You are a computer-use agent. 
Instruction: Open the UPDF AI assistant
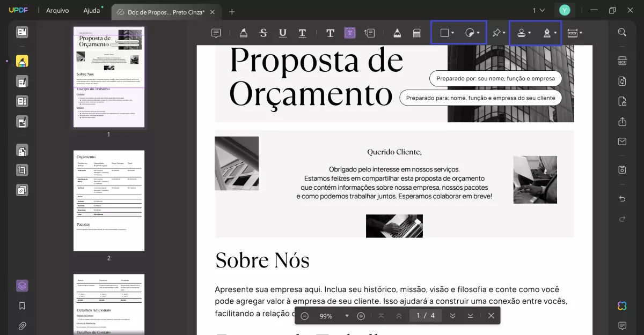(x=621, y=306)
